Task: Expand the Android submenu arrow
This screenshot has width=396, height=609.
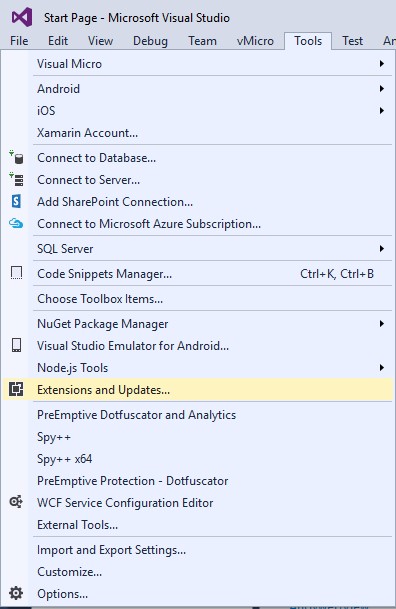Action: (x=382, y=89)
